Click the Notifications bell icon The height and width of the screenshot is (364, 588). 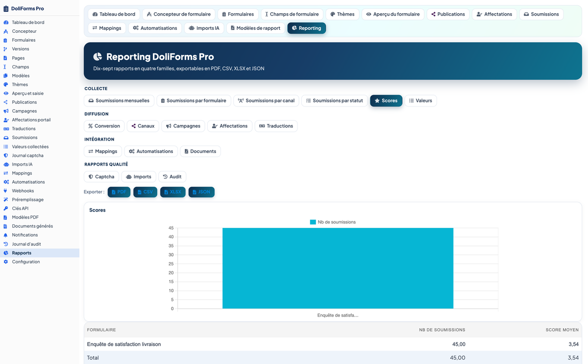coord(6,235)
